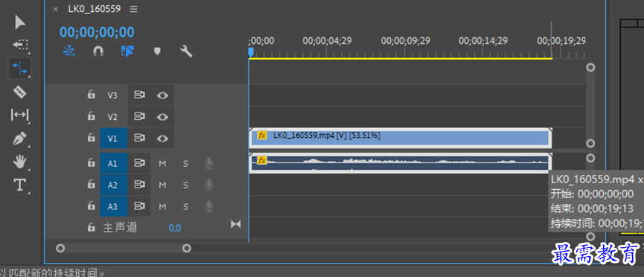
Task: Toggle lock on master track
Action: (91, 227)
